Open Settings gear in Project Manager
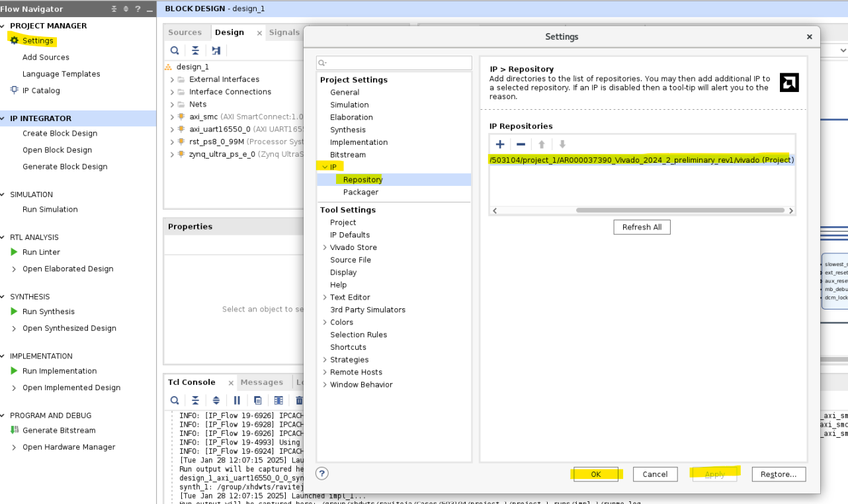The image size is (848, 504). coord(15,40)
